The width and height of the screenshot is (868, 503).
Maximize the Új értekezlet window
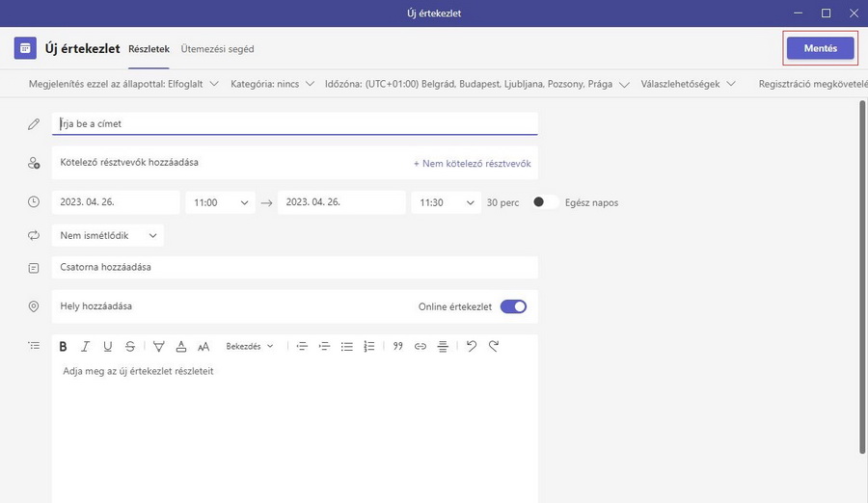pyautogui.click(x=826, y=13)
